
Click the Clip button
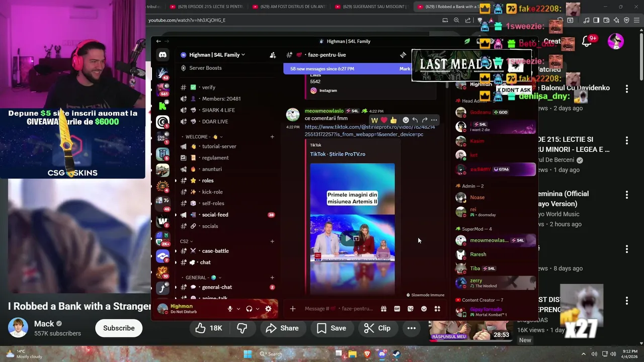377,328
